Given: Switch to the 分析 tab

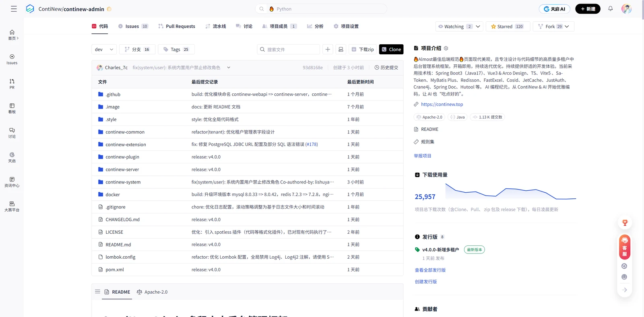Looking at the screenshot, I should click(315, 27).
